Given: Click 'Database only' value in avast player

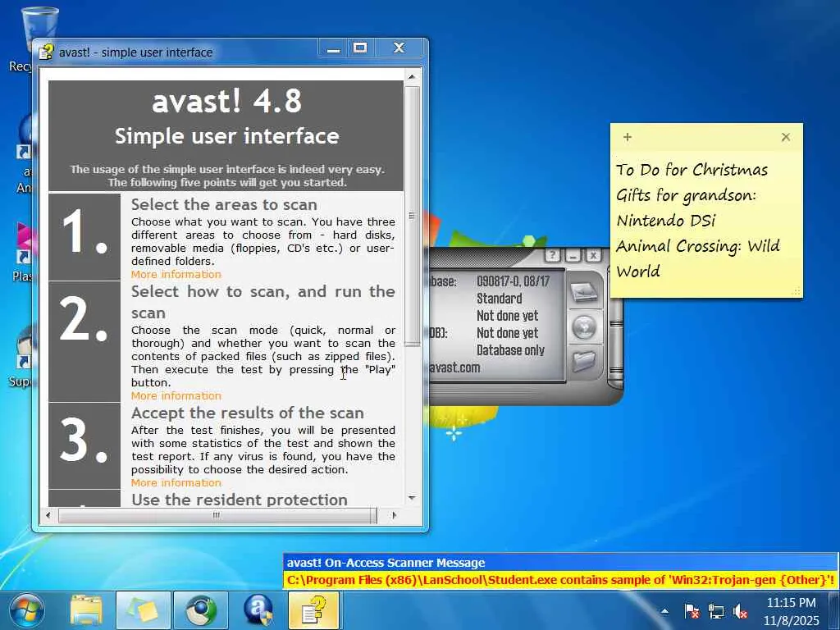Looking at the screenshot, I should 510,349.
